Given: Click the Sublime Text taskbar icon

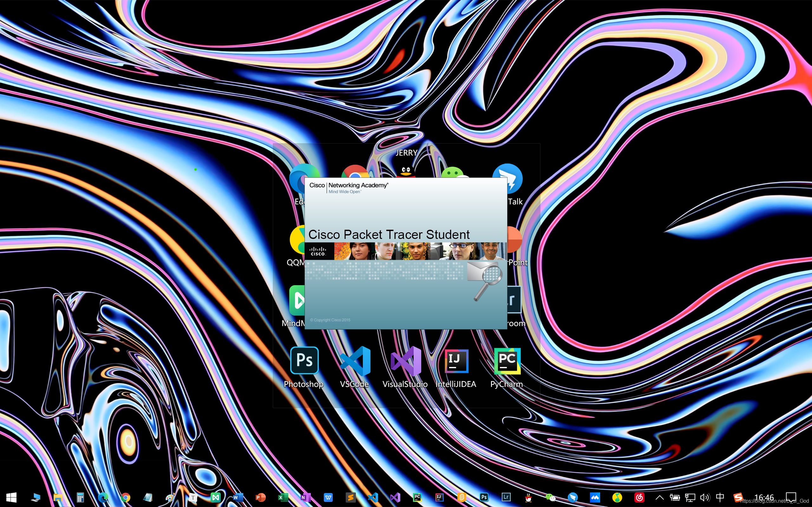Looking at the screenshot, I should point(350,497).
